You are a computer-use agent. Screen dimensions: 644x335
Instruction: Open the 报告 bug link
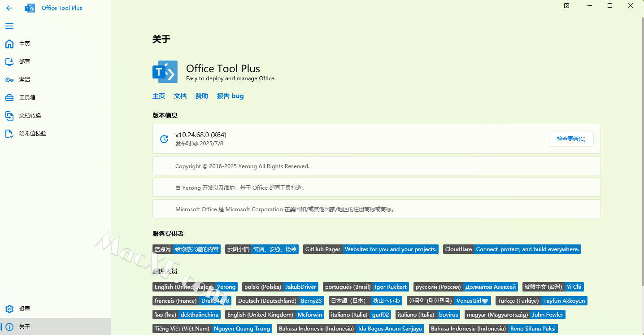point(231,96)
